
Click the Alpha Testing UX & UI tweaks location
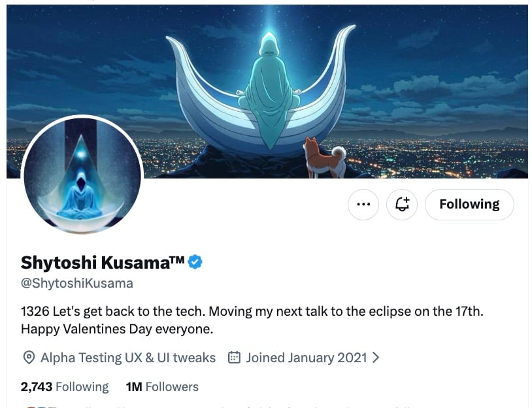point(128,358)
